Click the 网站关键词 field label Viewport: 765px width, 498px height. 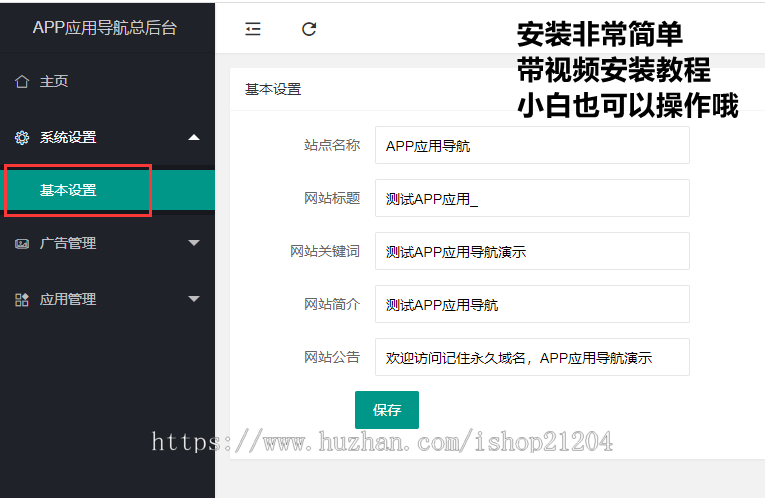pyautogui.click(x=325, y=251)
